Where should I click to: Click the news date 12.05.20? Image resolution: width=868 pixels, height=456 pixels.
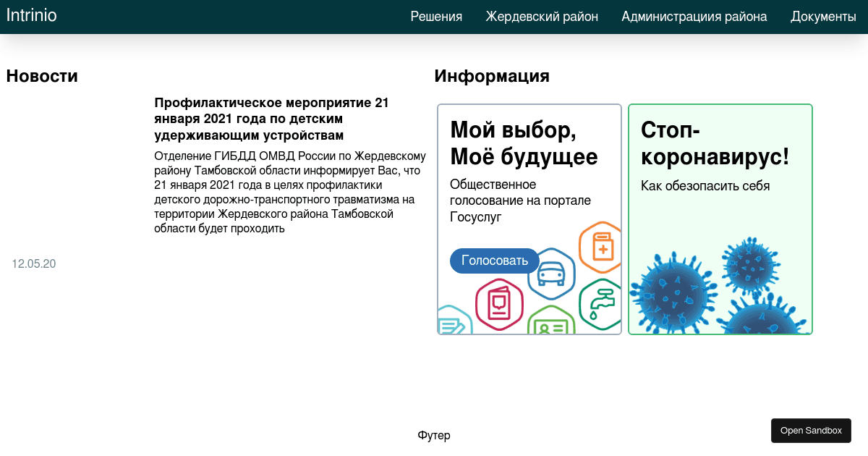(34, 264)
